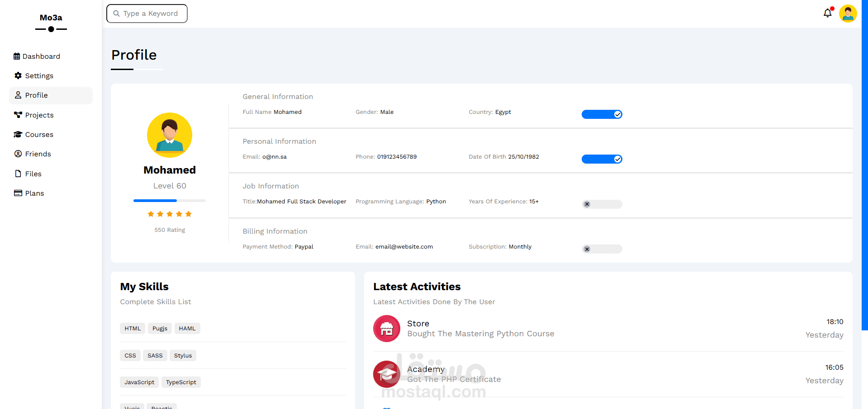
Task: Click the "550 Rating" text
Action: [x=170, y=230]
